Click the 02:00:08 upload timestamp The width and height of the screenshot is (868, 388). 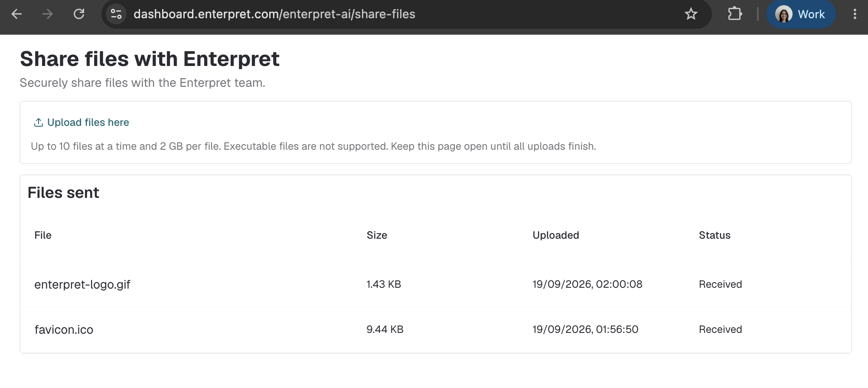587,284
